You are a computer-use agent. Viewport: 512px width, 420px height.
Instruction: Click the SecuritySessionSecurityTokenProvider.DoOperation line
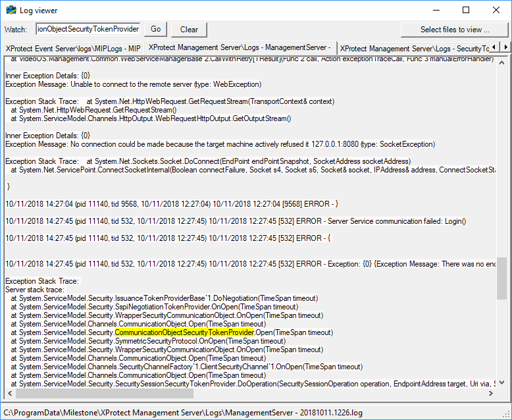click(x=253, y=384)
